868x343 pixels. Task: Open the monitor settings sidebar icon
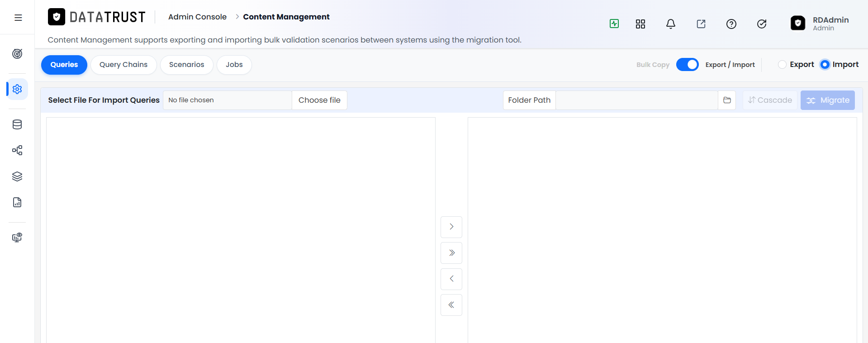pos(17,238)
